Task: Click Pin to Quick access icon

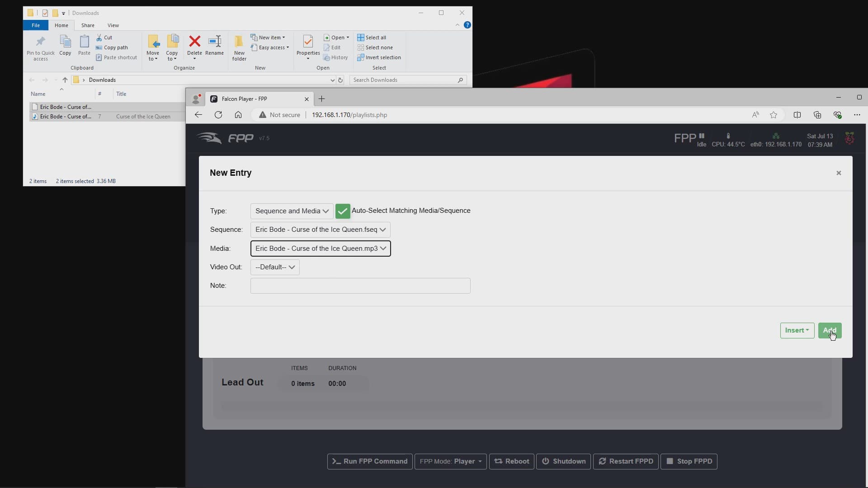Action: (x=40, y=42)
